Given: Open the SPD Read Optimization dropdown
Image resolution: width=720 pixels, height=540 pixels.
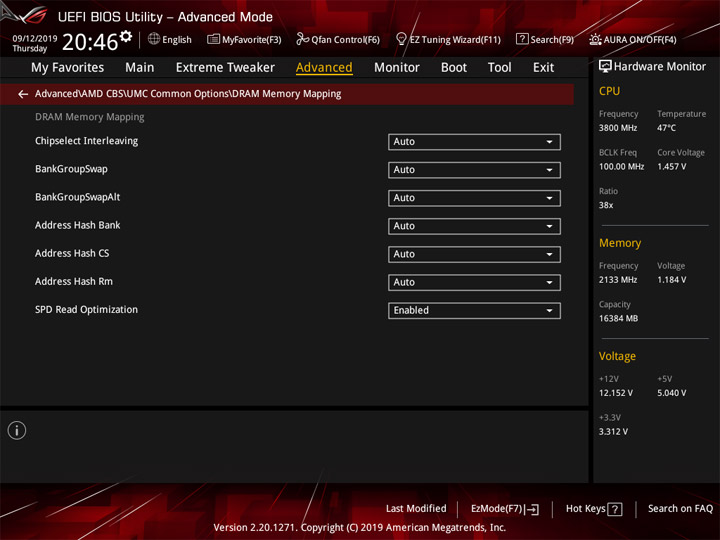Looking at the screenshot, I should (474, 310).
